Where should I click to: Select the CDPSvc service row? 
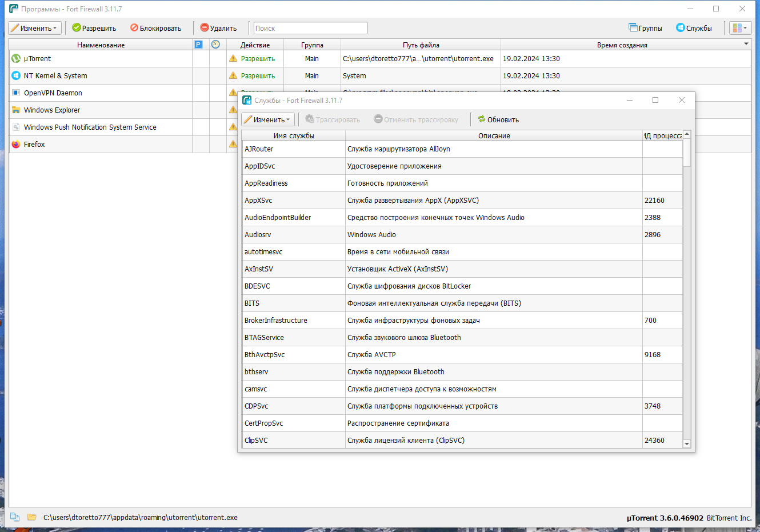point(462,406)
